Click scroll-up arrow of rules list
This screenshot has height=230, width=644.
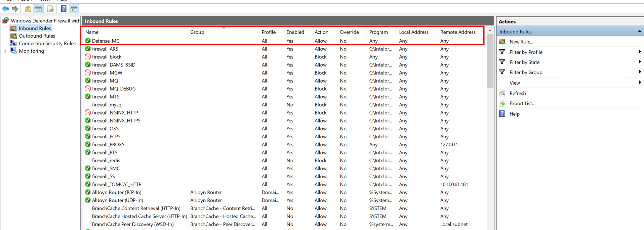coord(490,31)
